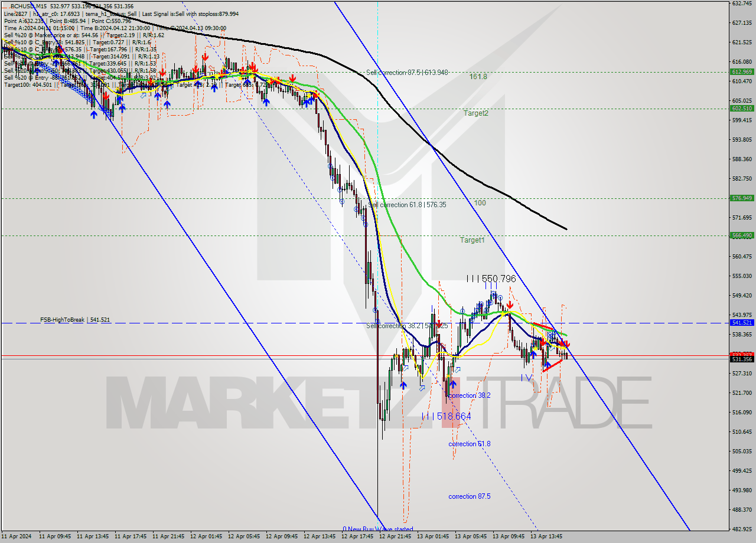Screen dimensions: 756x543
Task: Click green price tag 612.969
Action: point(742,71)
